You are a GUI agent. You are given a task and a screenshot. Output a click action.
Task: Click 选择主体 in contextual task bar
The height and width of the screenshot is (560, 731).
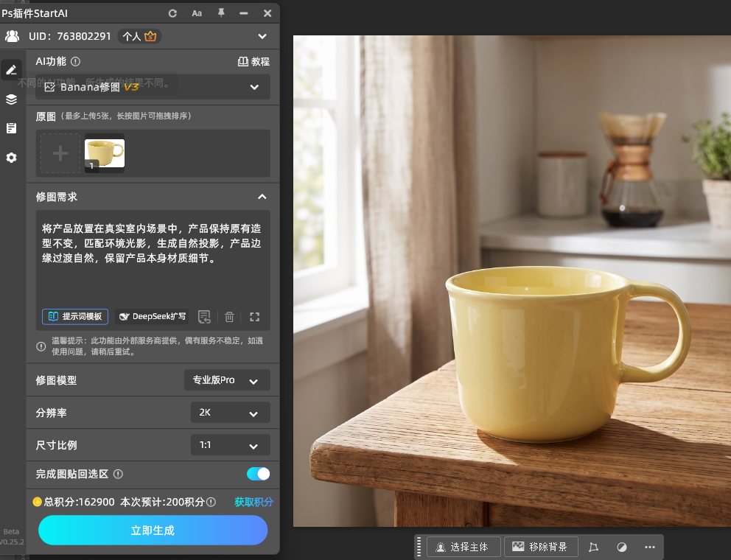[x=464, y=547]
